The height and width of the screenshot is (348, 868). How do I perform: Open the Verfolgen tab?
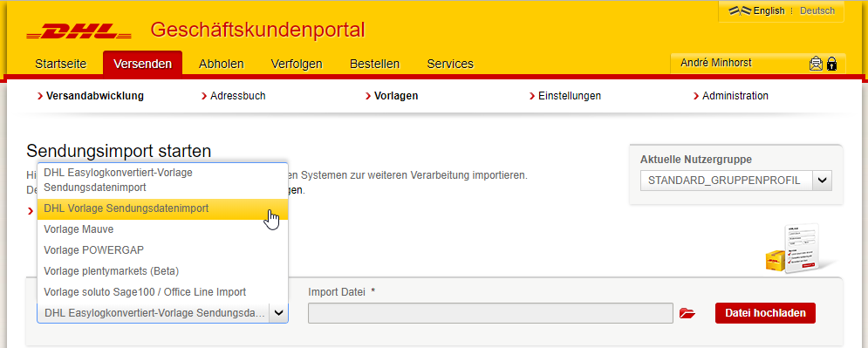(297, 64)
